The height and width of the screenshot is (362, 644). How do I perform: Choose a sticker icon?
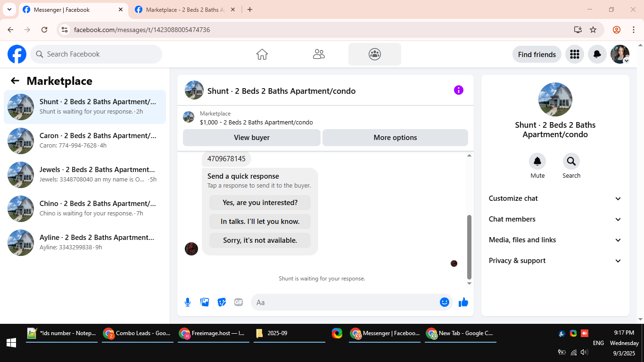[222, 302]
